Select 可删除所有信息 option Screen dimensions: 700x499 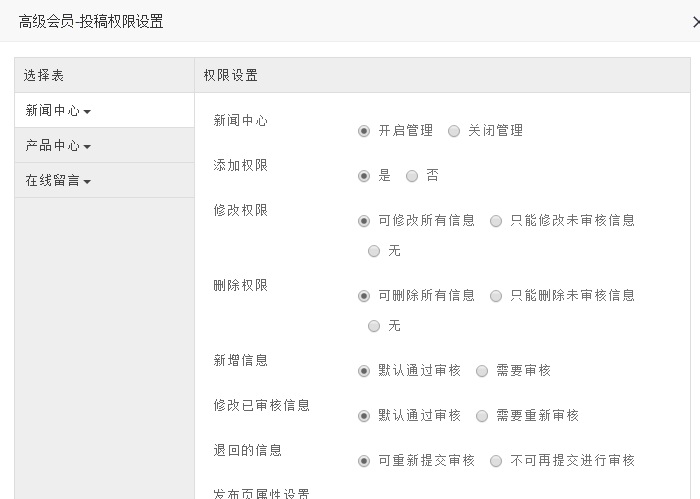(x=364, y=296)
